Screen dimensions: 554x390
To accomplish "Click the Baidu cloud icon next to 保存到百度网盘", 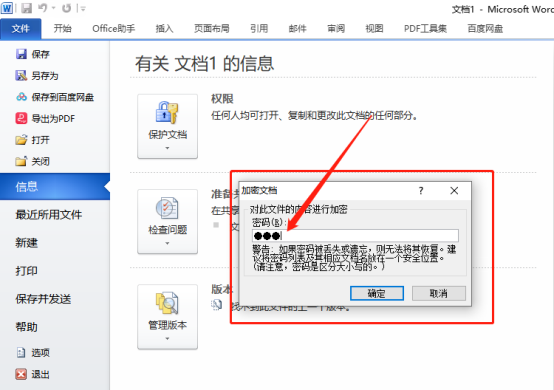I will (21, 97).
